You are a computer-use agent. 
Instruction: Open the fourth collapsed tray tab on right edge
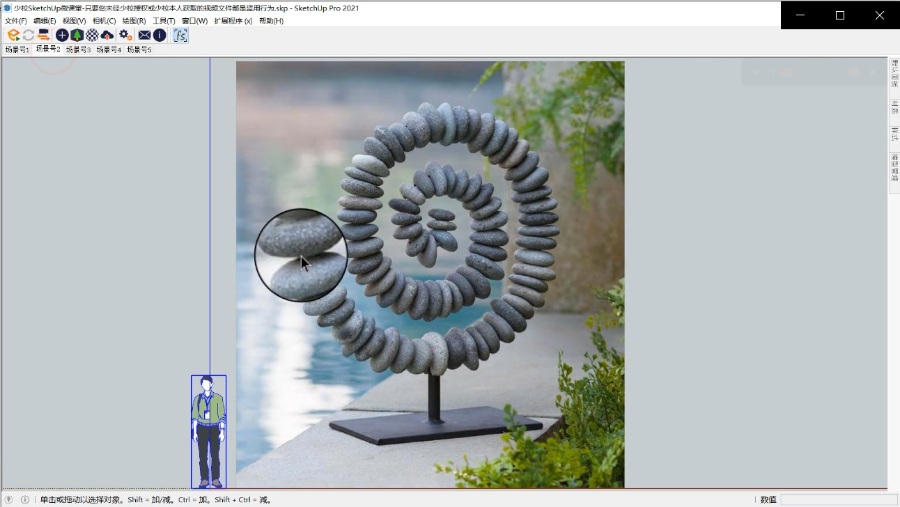(x=894, y=167)
